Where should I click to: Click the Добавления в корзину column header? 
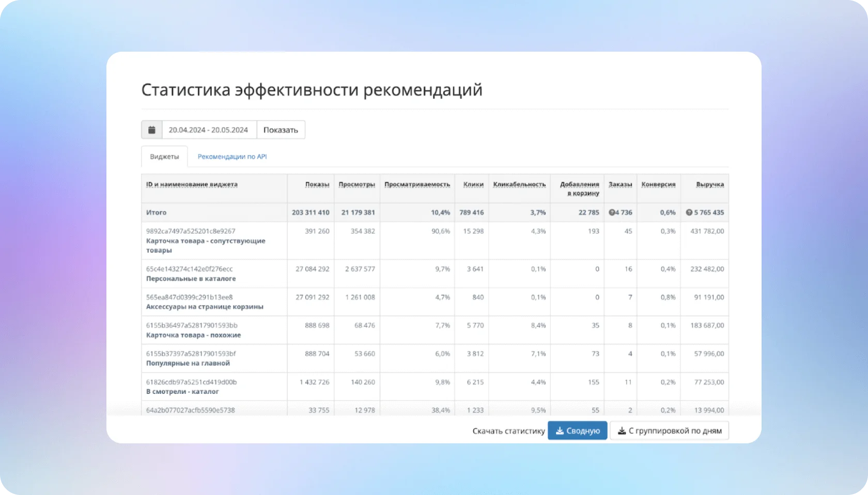coord(579,189)
